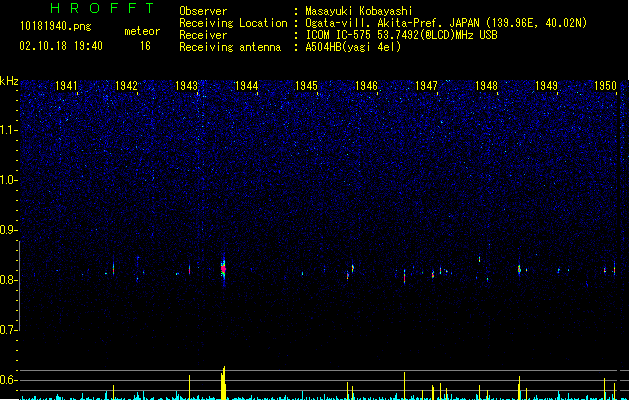Click the ICOM IC-575 receiver text
The image size is (629, 400).
(x=401, y=35)
